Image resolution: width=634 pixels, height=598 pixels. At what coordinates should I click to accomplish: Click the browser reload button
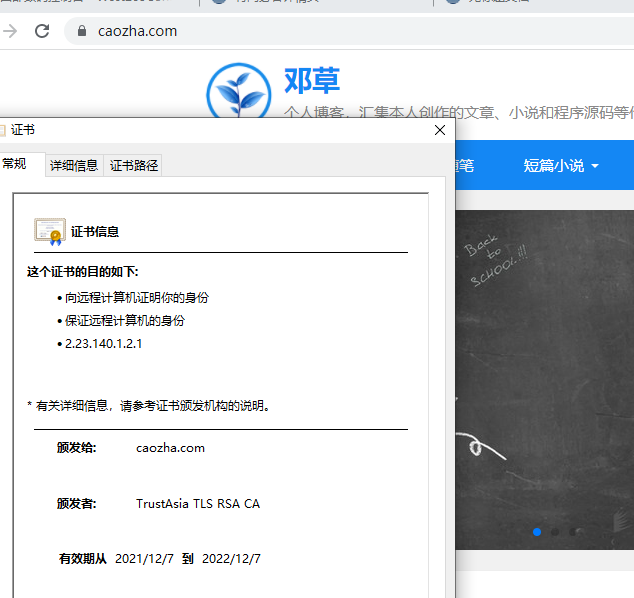point(42,31)
